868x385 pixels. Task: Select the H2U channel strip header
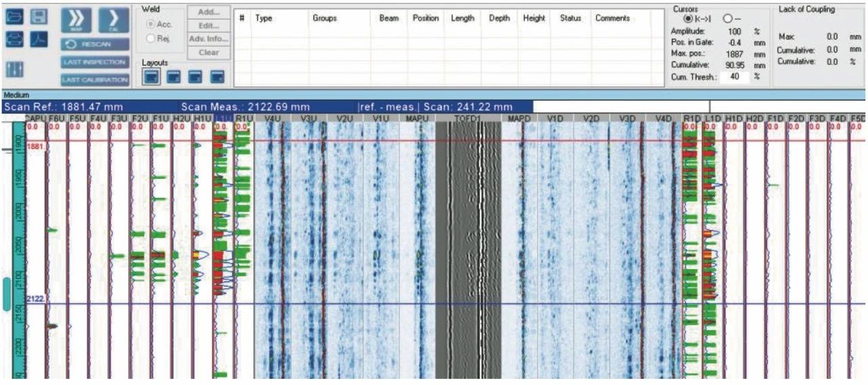point(182,119)
